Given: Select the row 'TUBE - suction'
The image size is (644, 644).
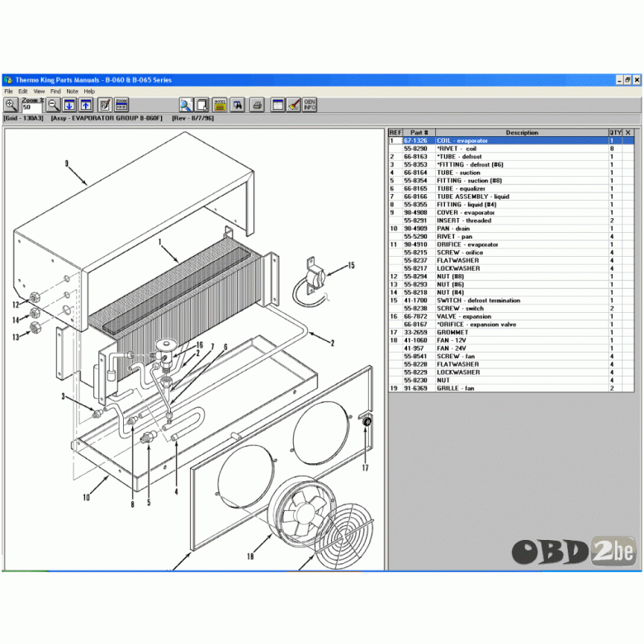Looking at the screenshot, I should point(511,173).
